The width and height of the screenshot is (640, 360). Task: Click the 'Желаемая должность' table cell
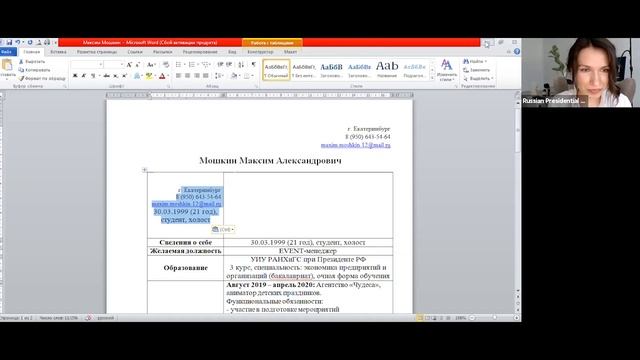pyautogui.click(x=186, y=251)
